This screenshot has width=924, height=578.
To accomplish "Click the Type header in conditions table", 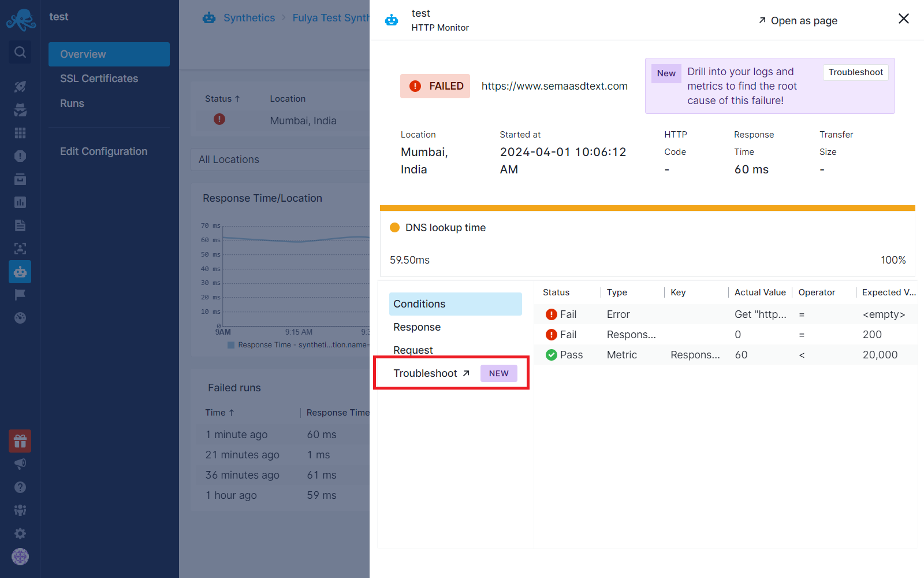I will [617, 292].
